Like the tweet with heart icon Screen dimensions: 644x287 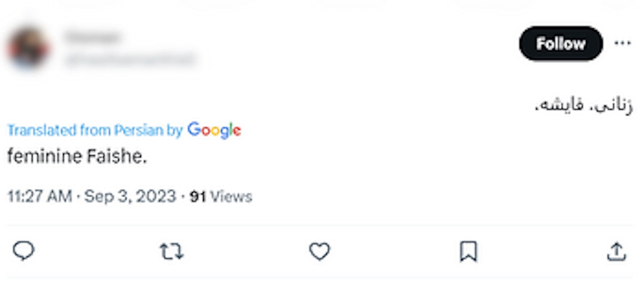pyautogui.click(x=319, y=251)
